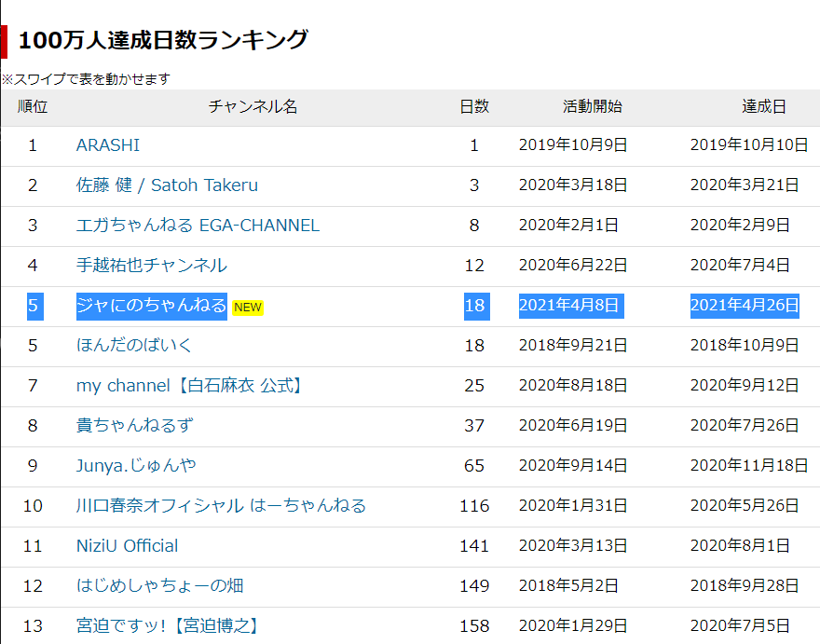This screenshot has width=820, height=644.
Task: Click the days value 149
Action: pyautogui.click(x=474, y=586)
